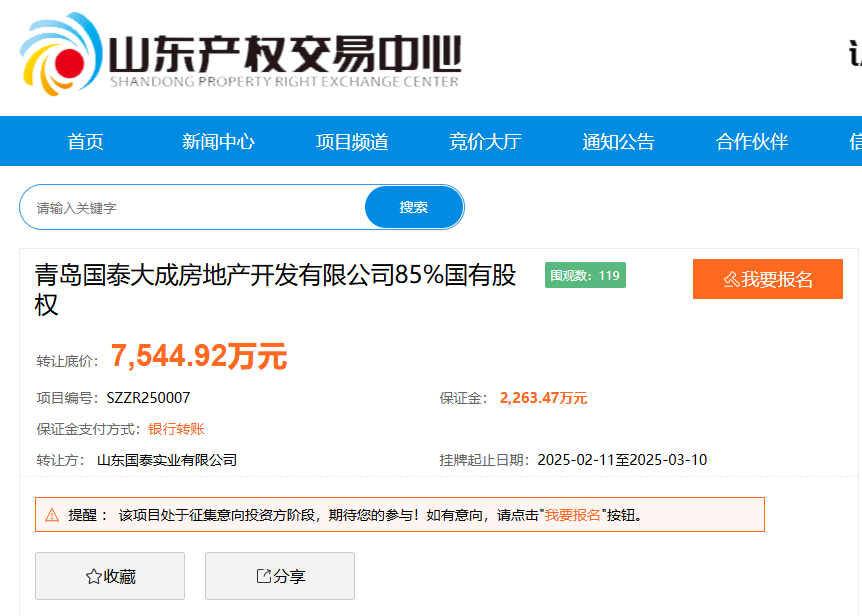Click the 围观数: 119 green badge

pos(585,275)
